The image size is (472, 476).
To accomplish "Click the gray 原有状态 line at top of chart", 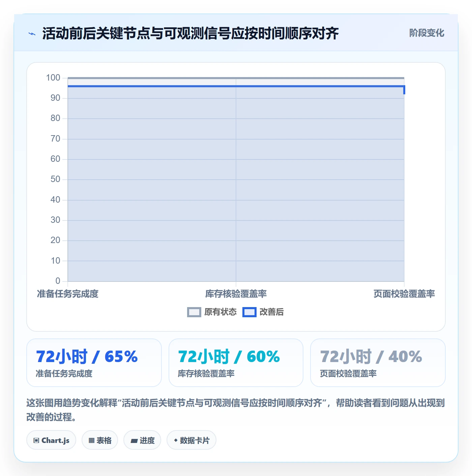I will coord(236,78).
